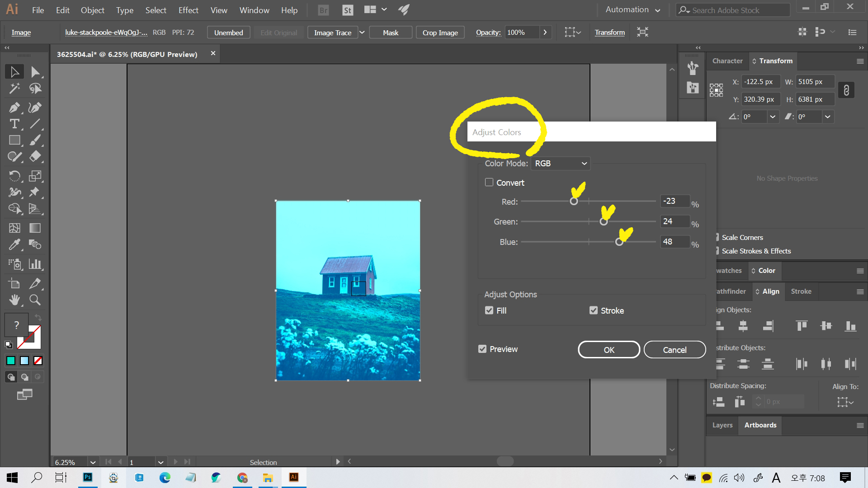The image size is (868, 488).
Task: Select the Type tool
Action: pos(14,124)
